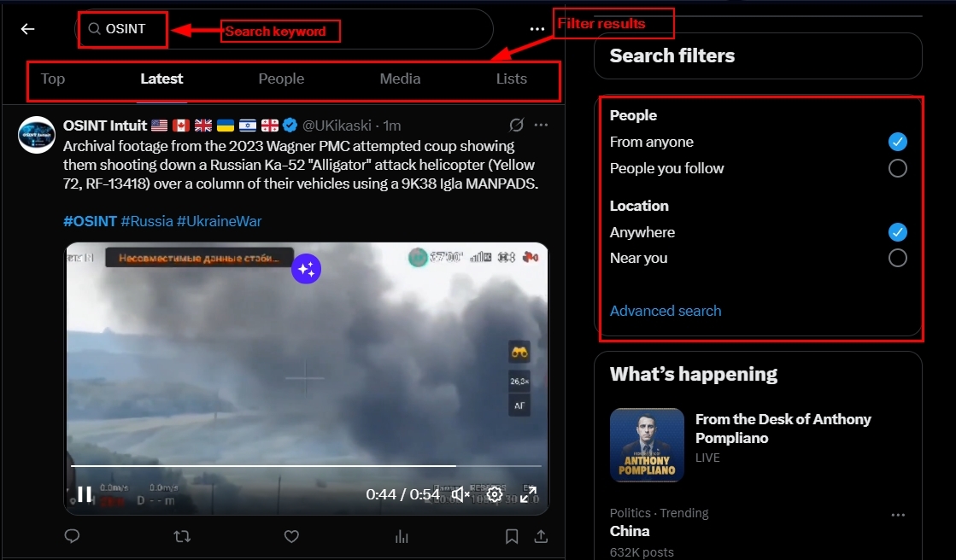Click the share icon under the post
The image size is (956, 560).
(541, 536)
